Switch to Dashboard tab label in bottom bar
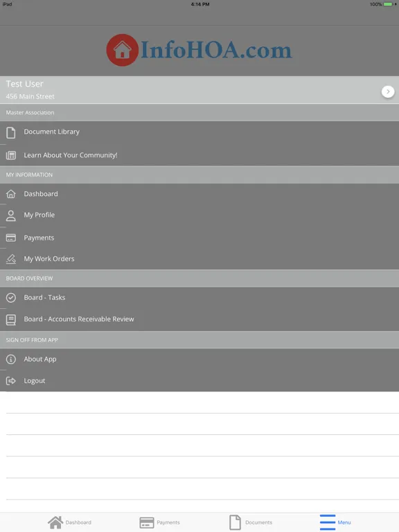The width and height of the screenshot is (399, 532). [x=78, y=522]
